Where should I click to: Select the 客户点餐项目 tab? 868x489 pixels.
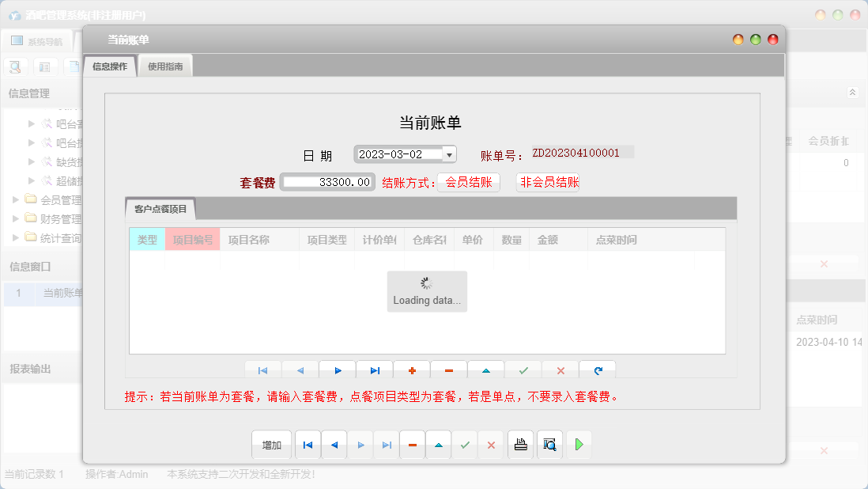161,208
